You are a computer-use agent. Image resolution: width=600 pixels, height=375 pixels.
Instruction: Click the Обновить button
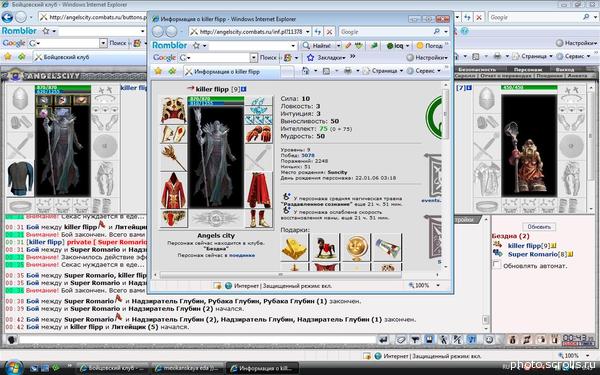tap(539, 227)
